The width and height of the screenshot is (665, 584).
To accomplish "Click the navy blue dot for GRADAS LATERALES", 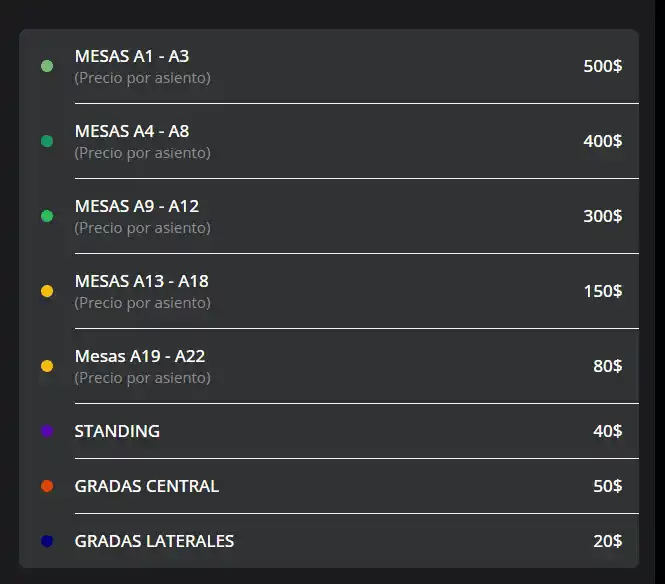I will click(x=47, y=541).
